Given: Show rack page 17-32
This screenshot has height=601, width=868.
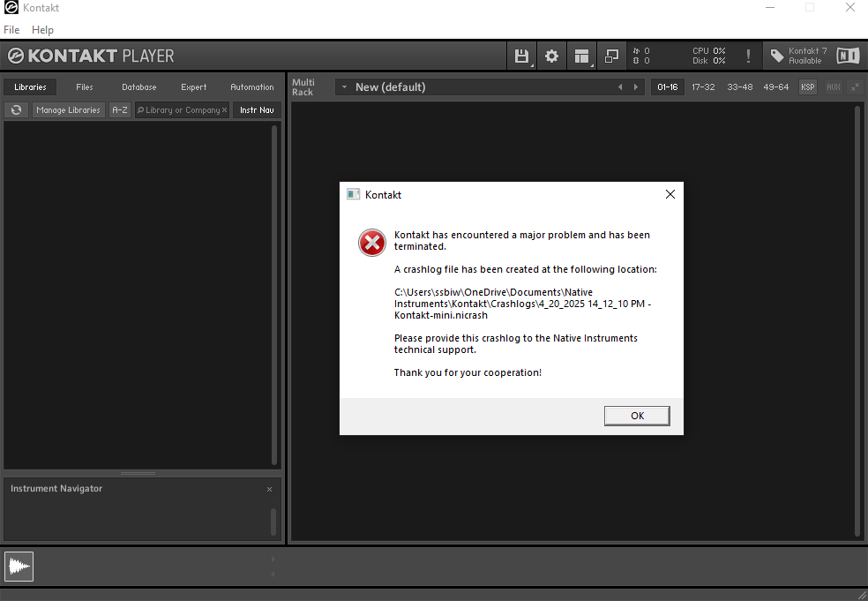Looking at the screenshot, I should tap(703, 87).
